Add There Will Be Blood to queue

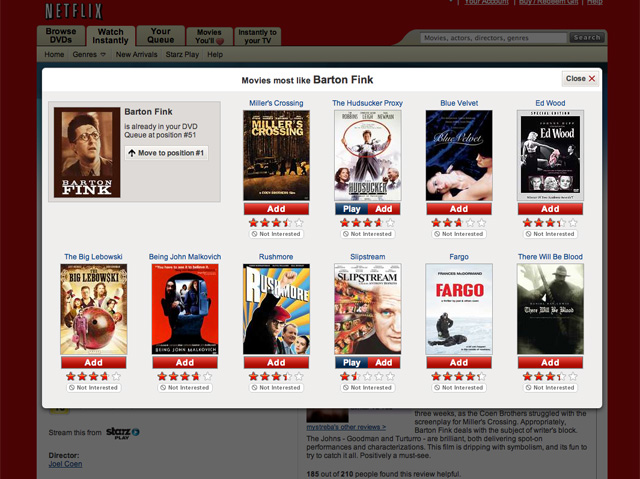click(x=550, y=363)
